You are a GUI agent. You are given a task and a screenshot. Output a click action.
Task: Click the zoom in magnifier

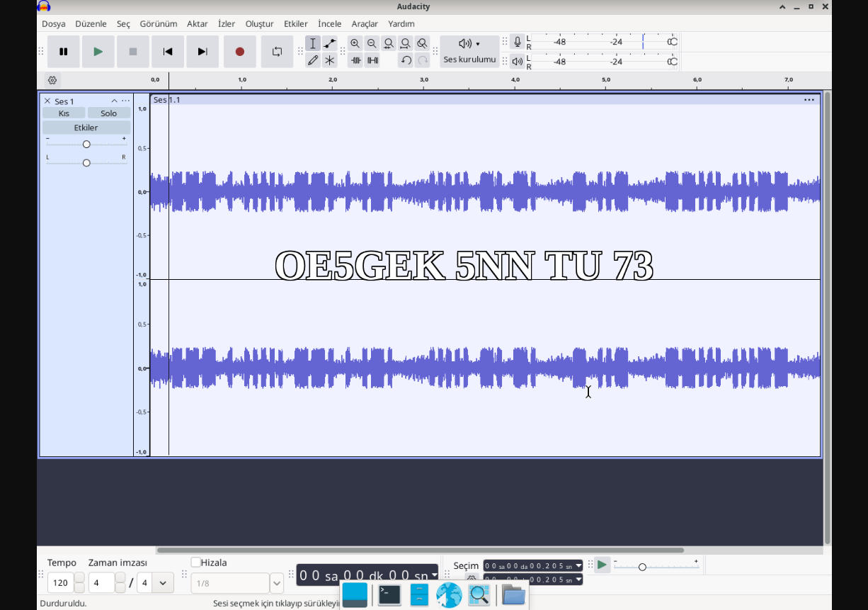(x=355, y=43)
